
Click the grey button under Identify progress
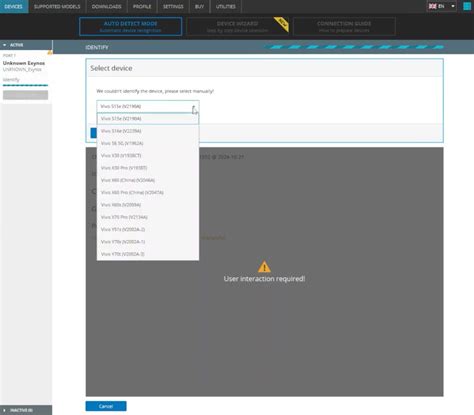(x=25, y=95)
